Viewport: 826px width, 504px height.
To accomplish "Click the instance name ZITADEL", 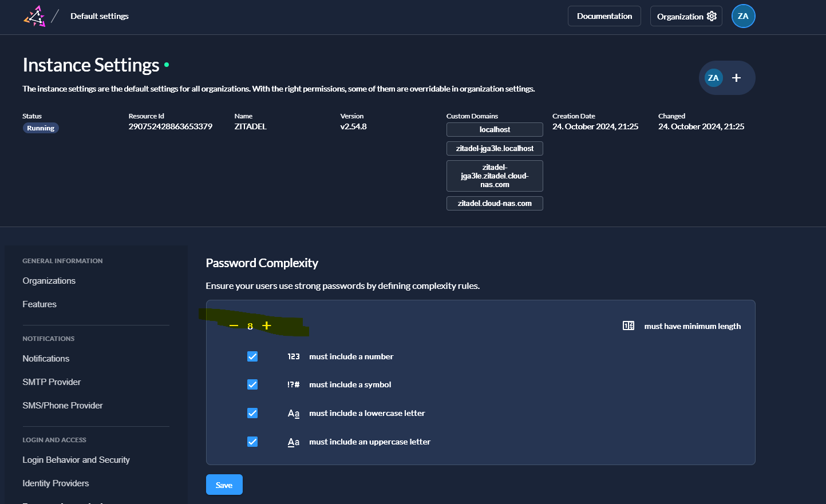I will (251, 126).
